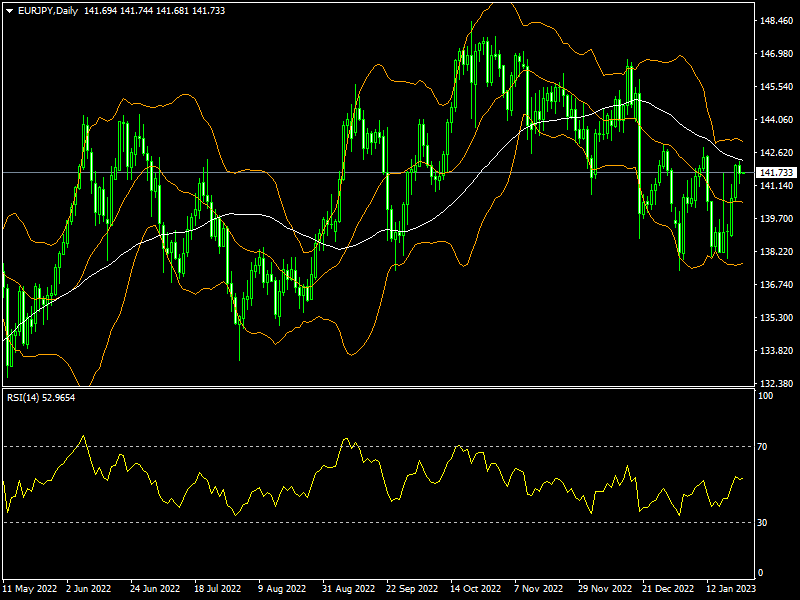Click the 2 Jun 2022 date label
Viewport: 800px width, 600px height.
tap(89, 589)
